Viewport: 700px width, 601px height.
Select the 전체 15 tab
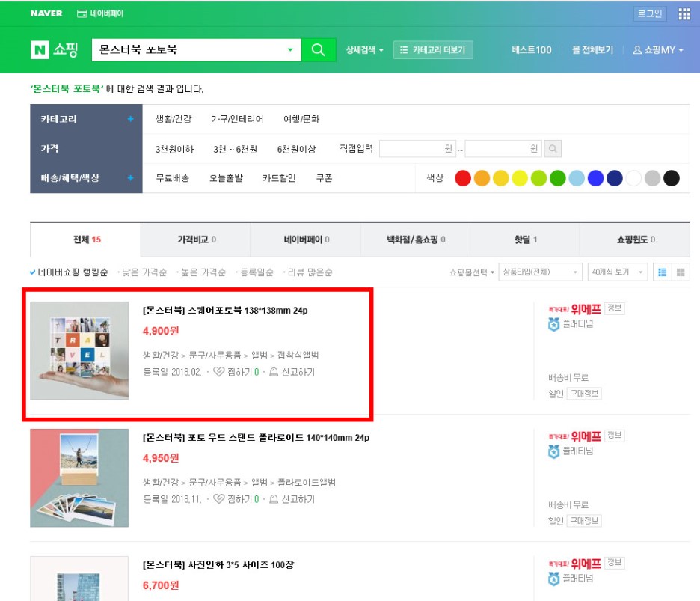tap(86, 240)
